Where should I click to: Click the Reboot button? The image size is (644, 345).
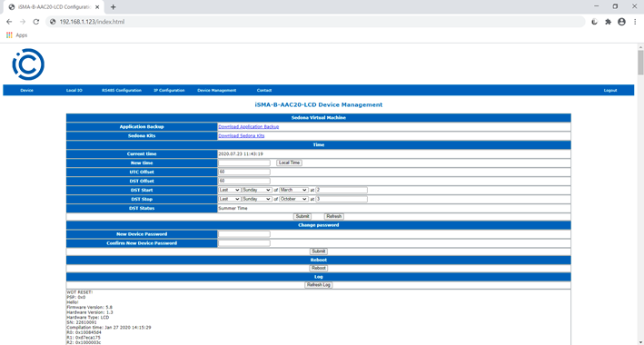pos(318,268)
